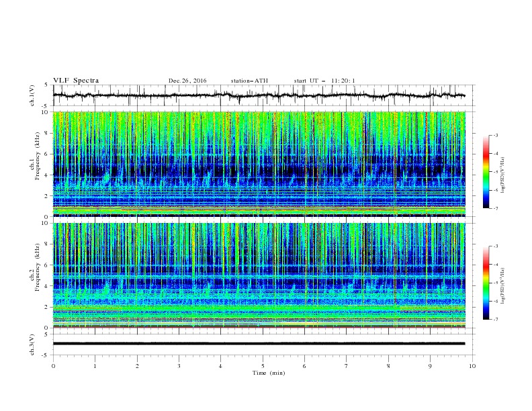This screenshot has width=532, height=411.
Task: Click the ch.1 spectrogram panel
Action: coord(259,164)
